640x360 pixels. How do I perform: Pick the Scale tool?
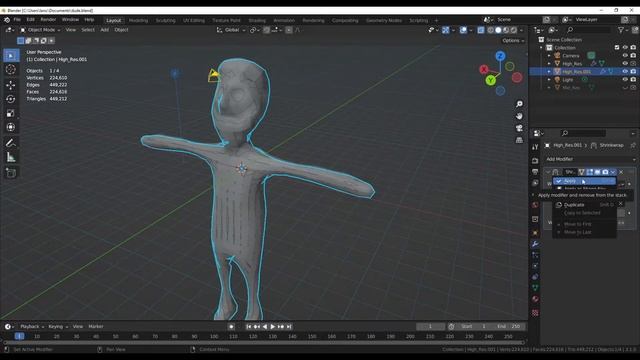11,113
